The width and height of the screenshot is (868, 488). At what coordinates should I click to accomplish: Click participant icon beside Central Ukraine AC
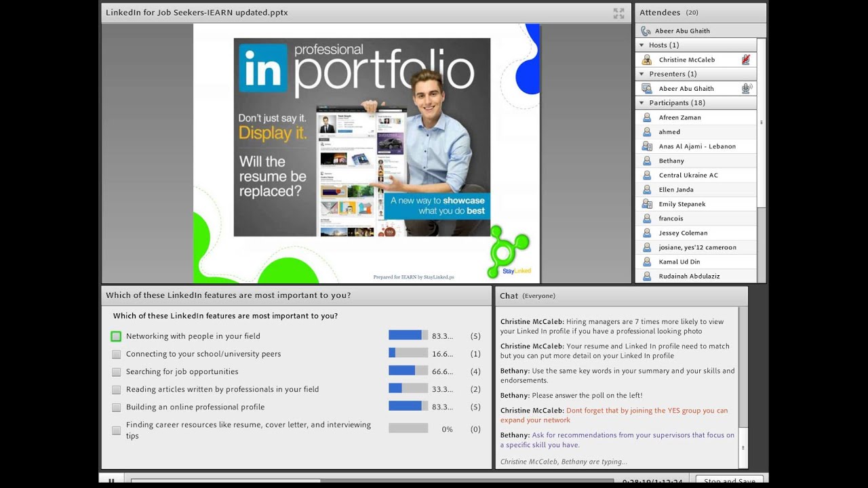[x=647, y=175]
